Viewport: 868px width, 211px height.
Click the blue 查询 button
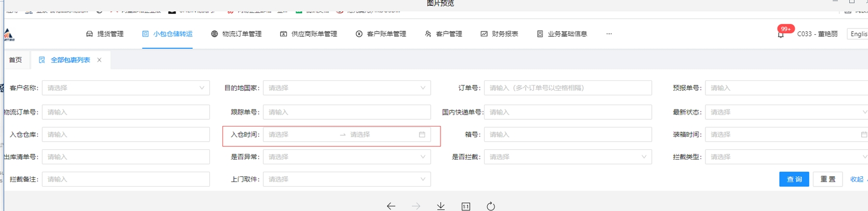(794, 179)
